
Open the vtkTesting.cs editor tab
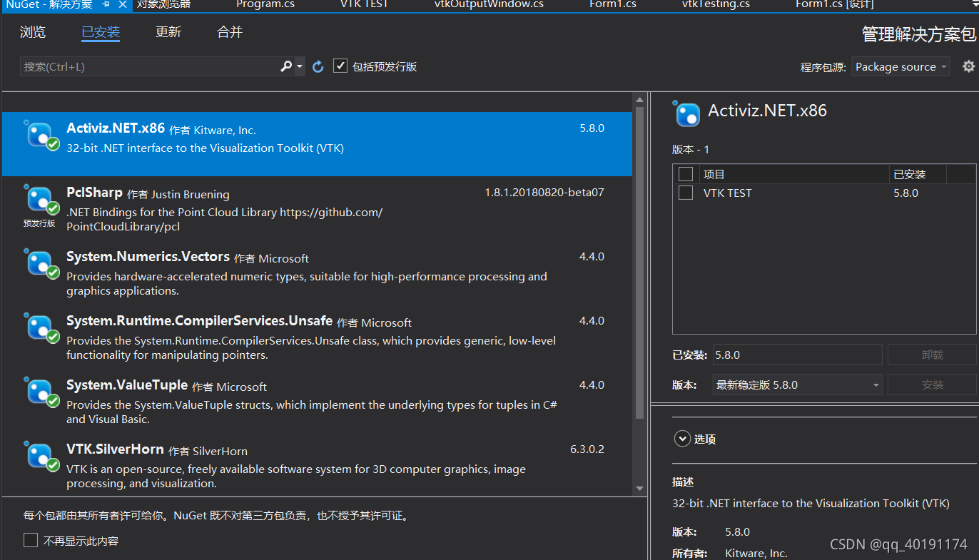(715, 6)
